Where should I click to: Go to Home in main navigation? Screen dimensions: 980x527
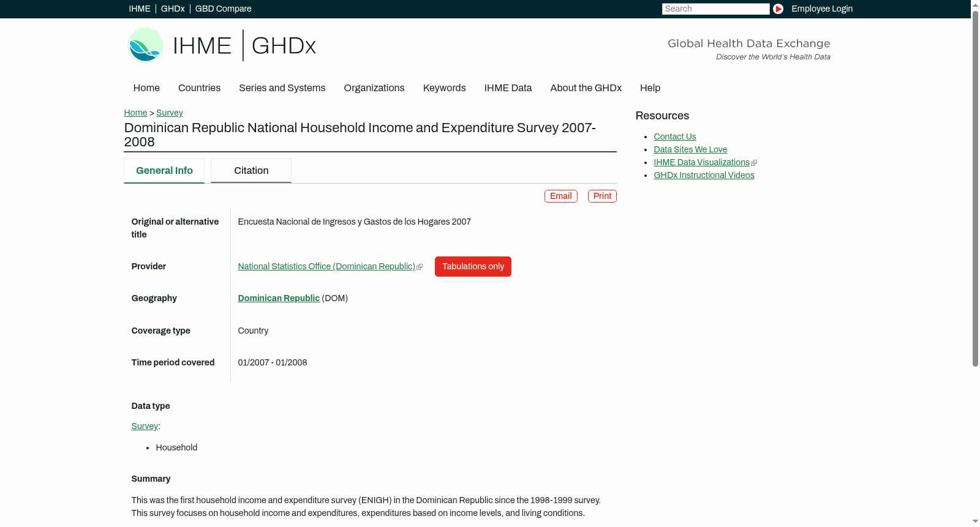146,88
